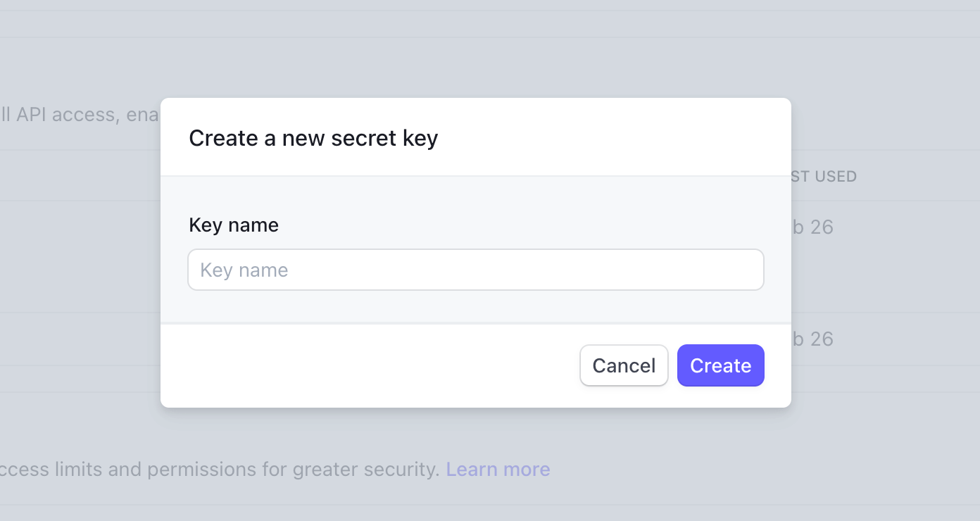Dismiss the dialog via the backdrop above it

tap(475, 56)
